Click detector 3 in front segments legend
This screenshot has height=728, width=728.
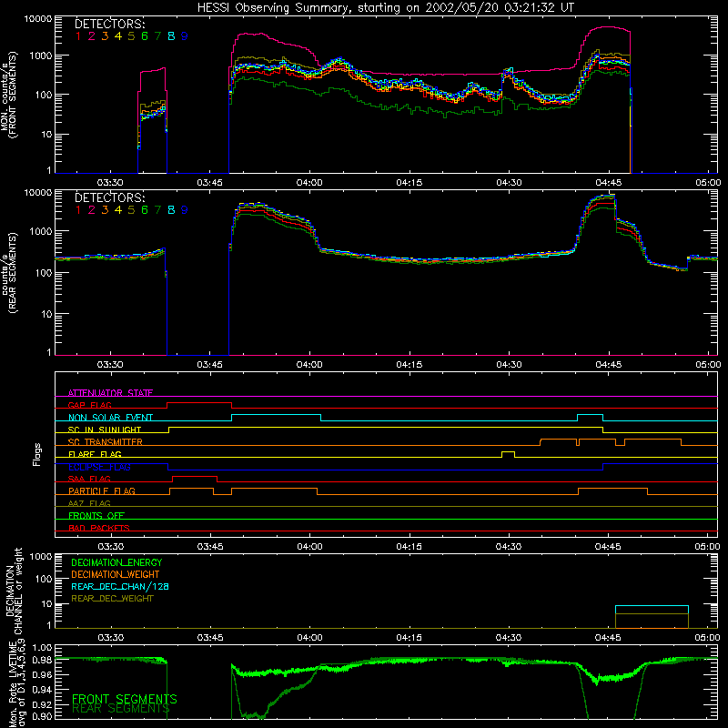pyautogui.click(x=105, y=36)
